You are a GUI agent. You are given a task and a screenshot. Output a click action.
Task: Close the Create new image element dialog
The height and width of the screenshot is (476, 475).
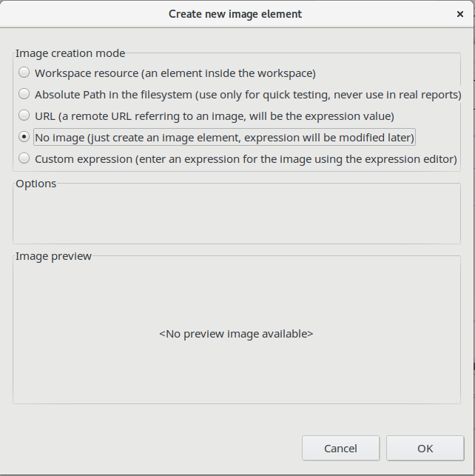[459, 14]
